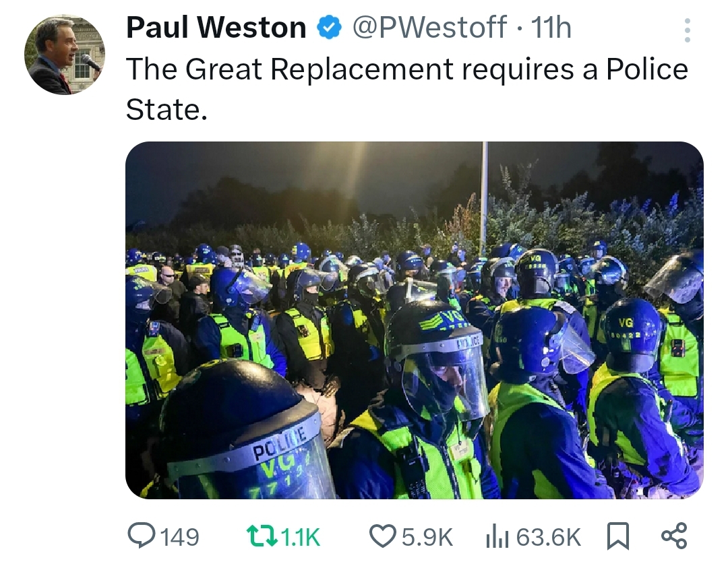Click the 5.9K likes count
This screenshot has width=728, height=568.
[427, 537]
